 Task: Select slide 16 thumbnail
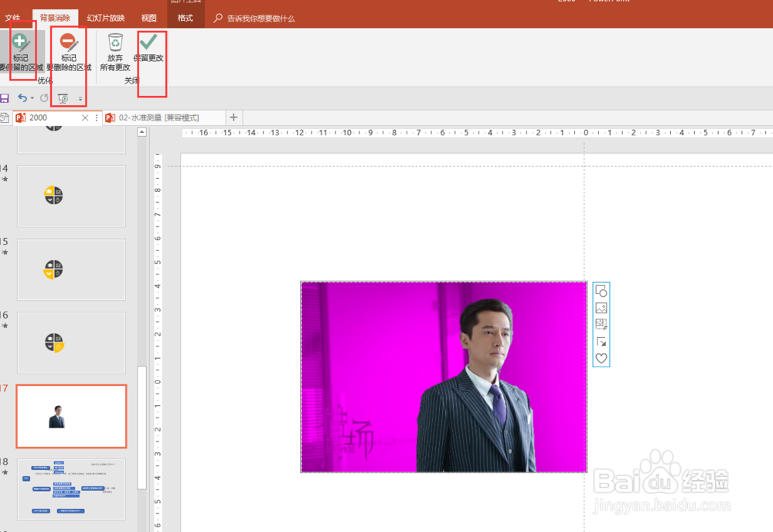coord(71,343)
